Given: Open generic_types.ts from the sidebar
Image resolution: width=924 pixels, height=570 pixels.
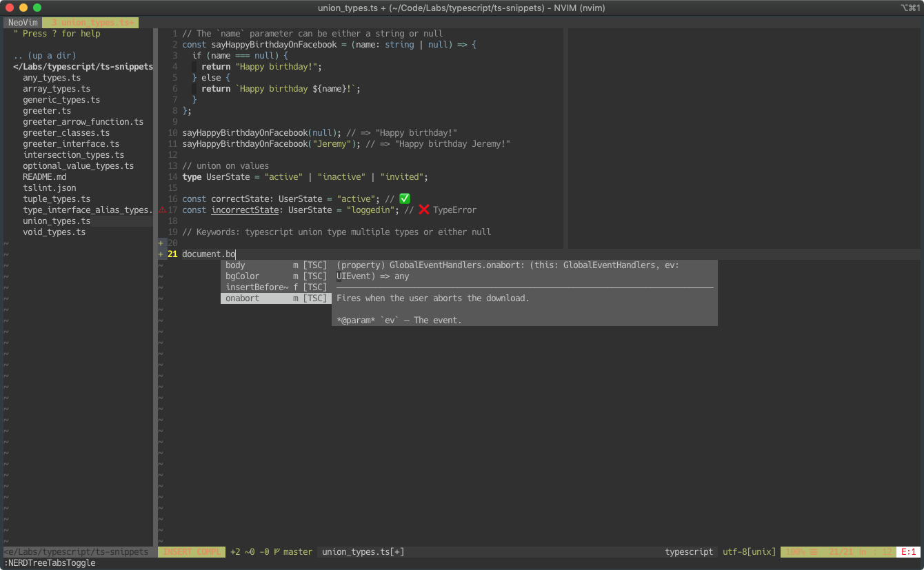Looking at the screenshot, I should click(x=61, y=100).
